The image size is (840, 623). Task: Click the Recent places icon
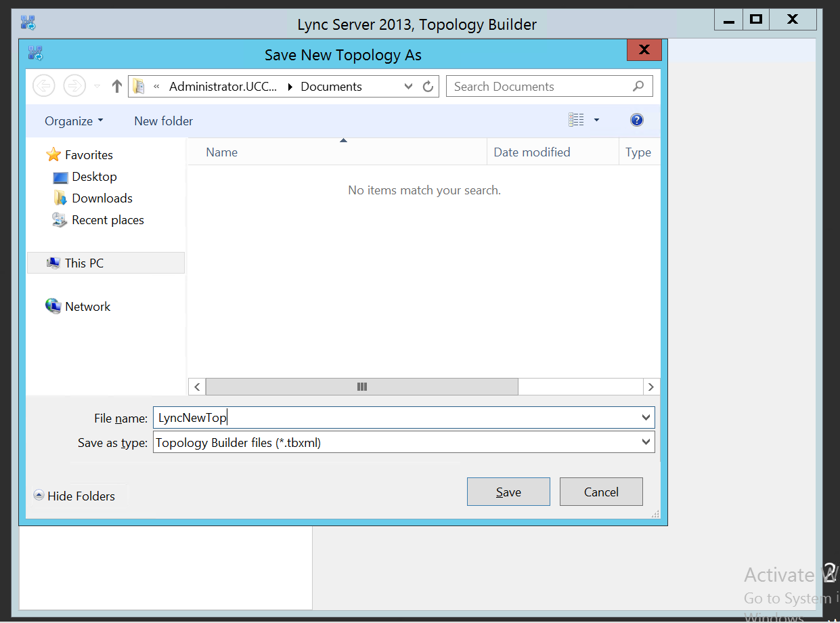[60, 220]
